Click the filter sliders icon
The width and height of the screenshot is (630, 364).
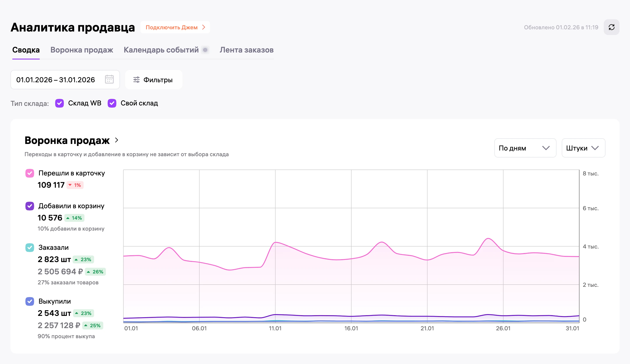(136, 80)
